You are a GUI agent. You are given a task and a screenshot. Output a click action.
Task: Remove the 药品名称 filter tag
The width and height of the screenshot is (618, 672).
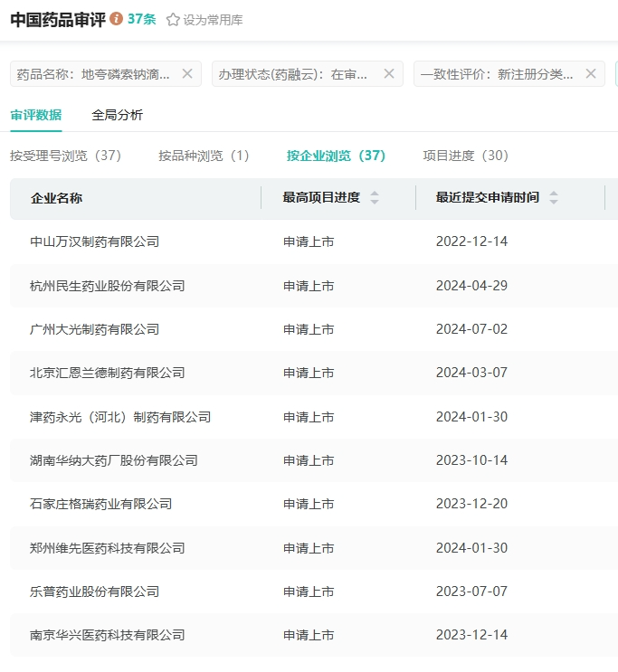[187, 74]
